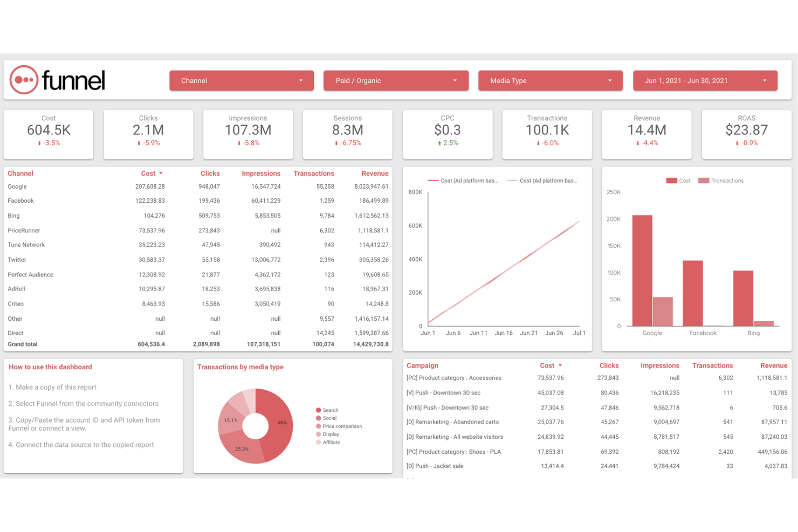Viewport: 798px width, 532px height.
Task: Click the Impressions 107.3M scorecard
Action: click(248, 134)
